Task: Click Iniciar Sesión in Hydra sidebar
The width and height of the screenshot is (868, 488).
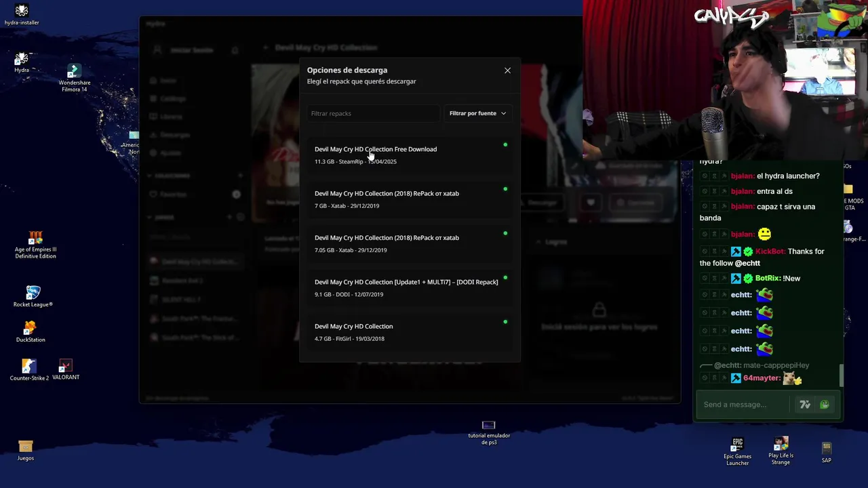Action: (191, 50)
